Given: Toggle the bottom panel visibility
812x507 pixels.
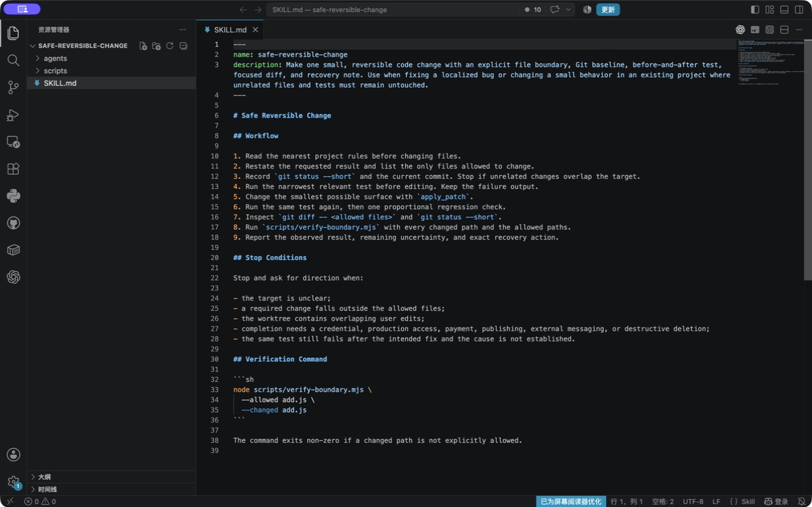Looking at the screenshot, I should point(784,10).
